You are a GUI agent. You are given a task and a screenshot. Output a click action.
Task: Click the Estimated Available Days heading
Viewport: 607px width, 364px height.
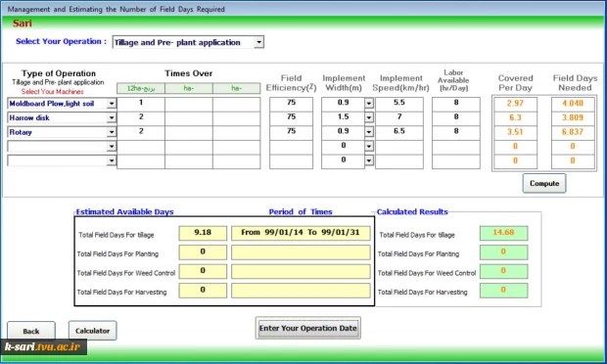click(124, 211)
